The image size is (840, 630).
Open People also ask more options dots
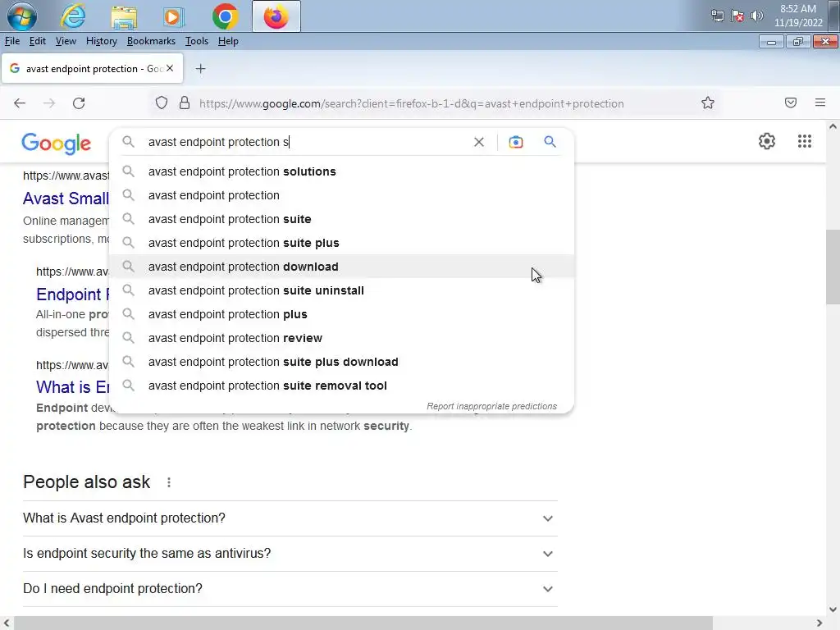pos(169,482)
